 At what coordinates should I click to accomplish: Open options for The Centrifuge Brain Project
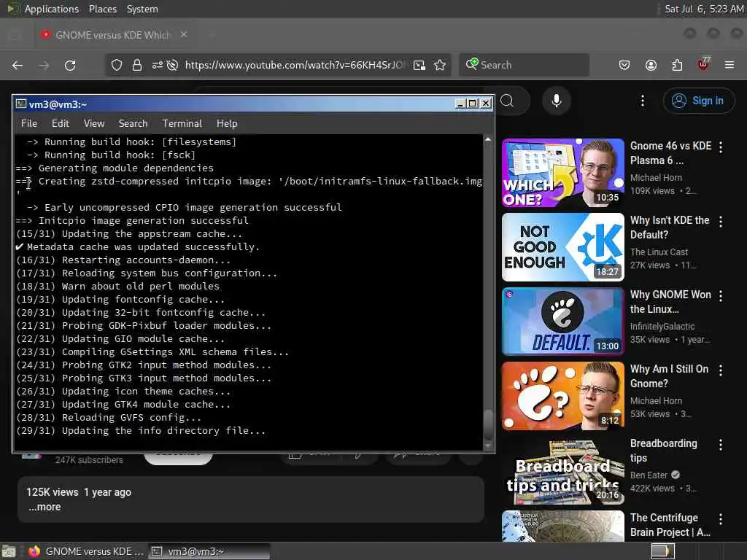coord(721,518)
